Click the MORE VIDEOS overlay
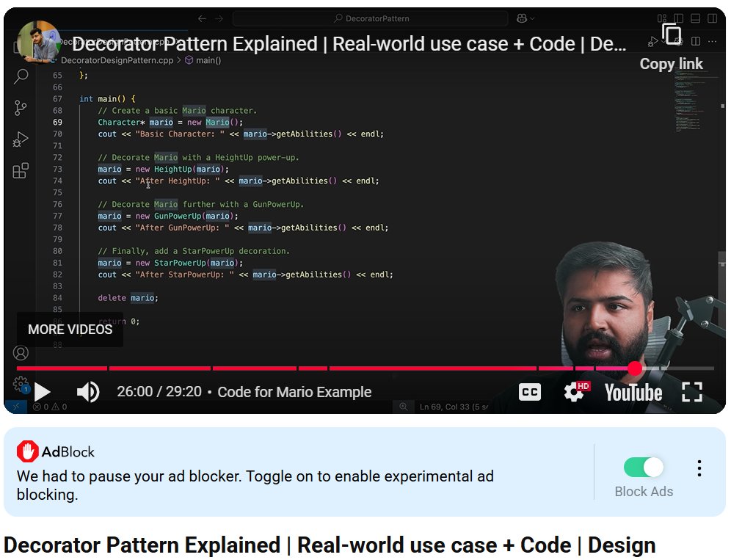This screenshot has width=731, height=560. coord(70,330)
